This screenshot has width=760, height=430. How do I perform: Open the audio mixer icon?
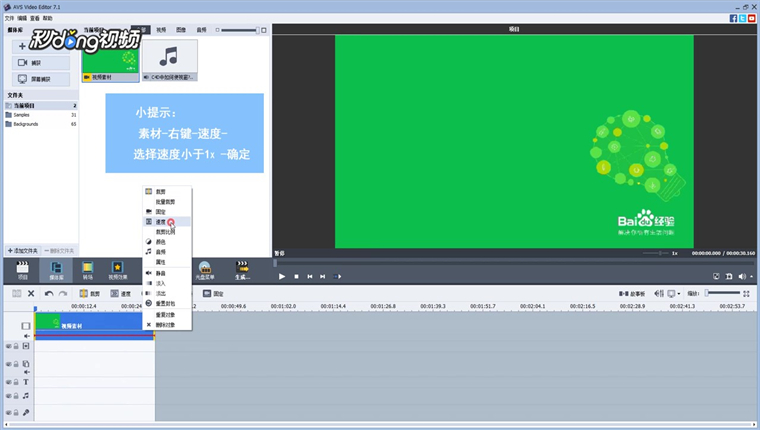pos(658,293)
